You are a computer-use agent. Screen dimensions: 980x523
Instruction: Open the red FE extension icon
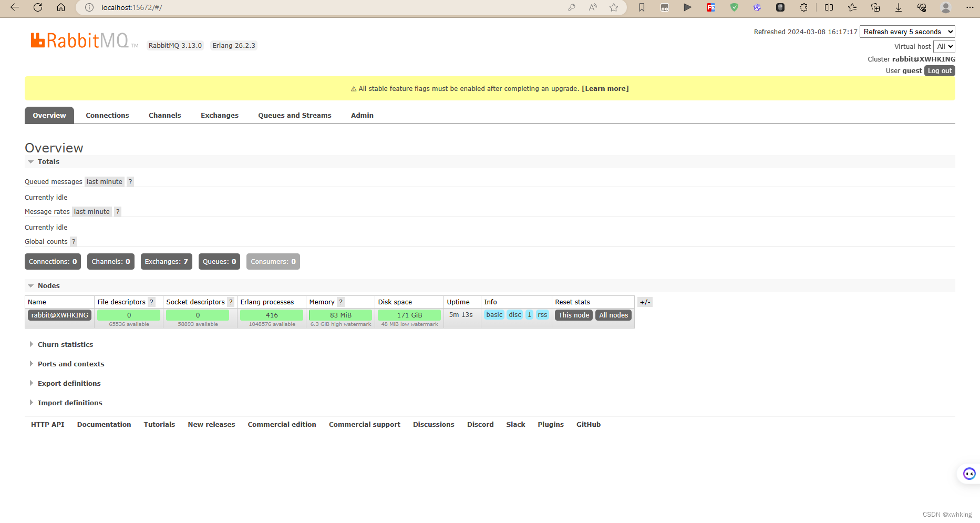coord(711,7)
